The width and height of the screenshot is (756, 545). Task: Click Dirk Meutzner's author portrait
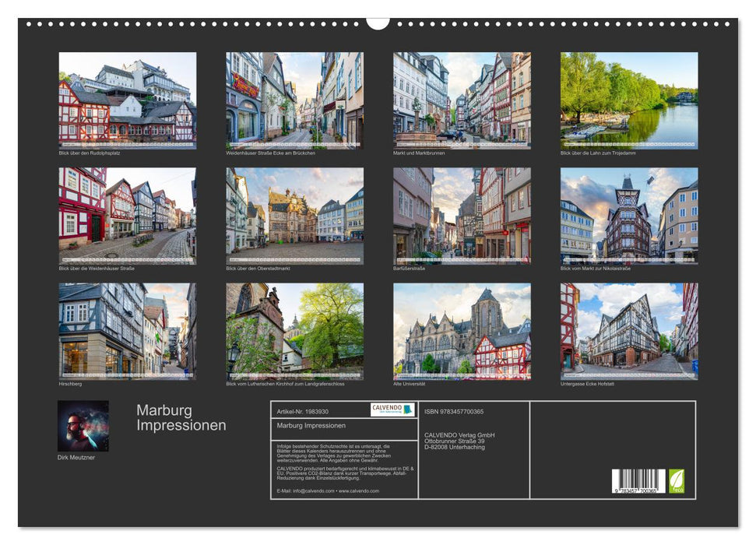click(83, 426)
